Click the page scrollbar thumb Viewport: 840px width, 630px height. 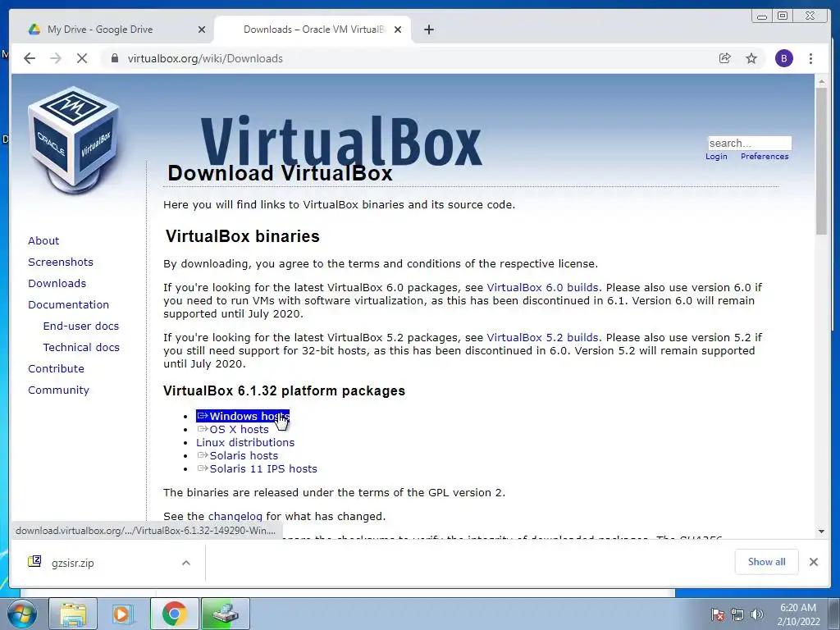pos(821,161)
